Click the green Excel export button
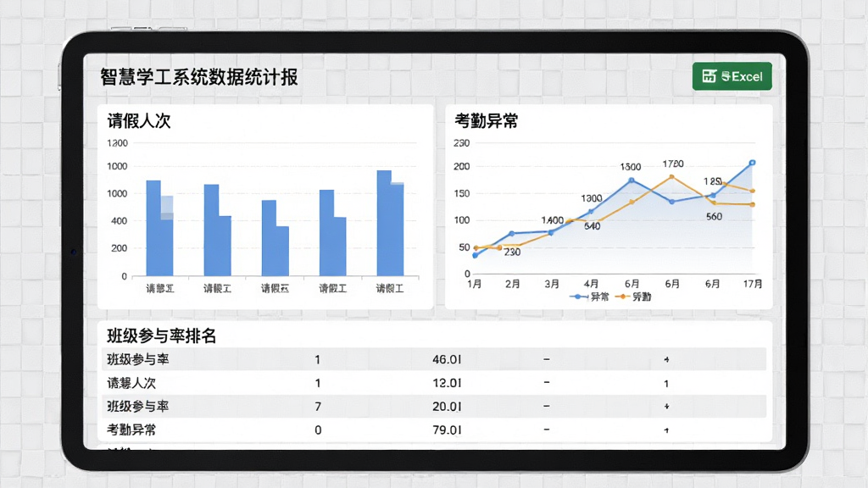Screen dimensions: 868x488 tap(732, 76)
